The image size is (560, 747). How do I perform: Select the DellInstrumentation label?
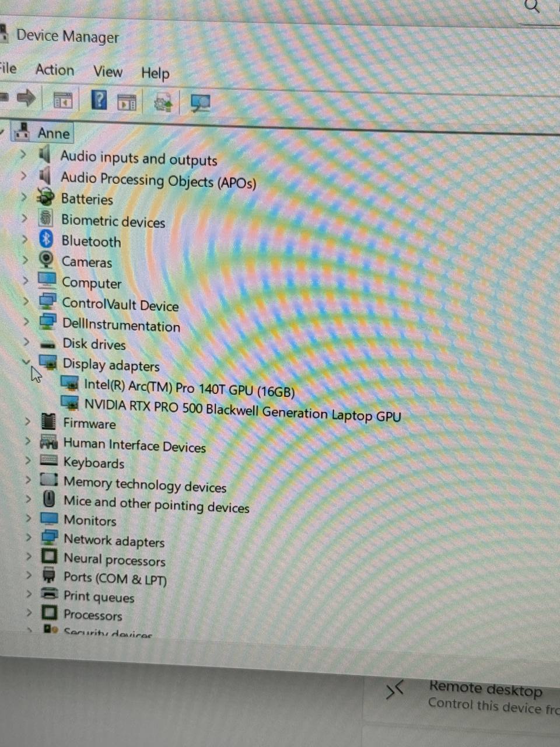pyautogui.click(x=121, y=324)
